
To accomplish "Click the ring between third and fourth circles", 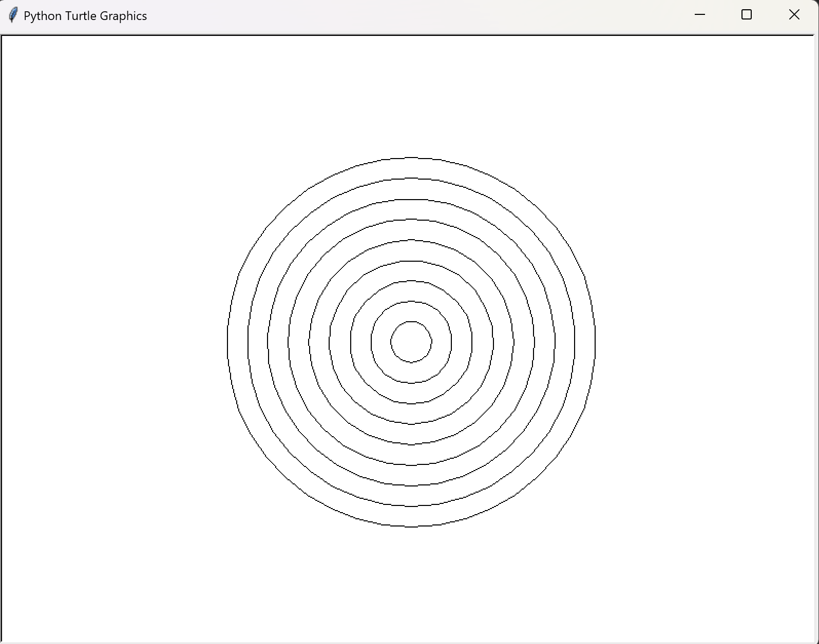I will 483,342.
